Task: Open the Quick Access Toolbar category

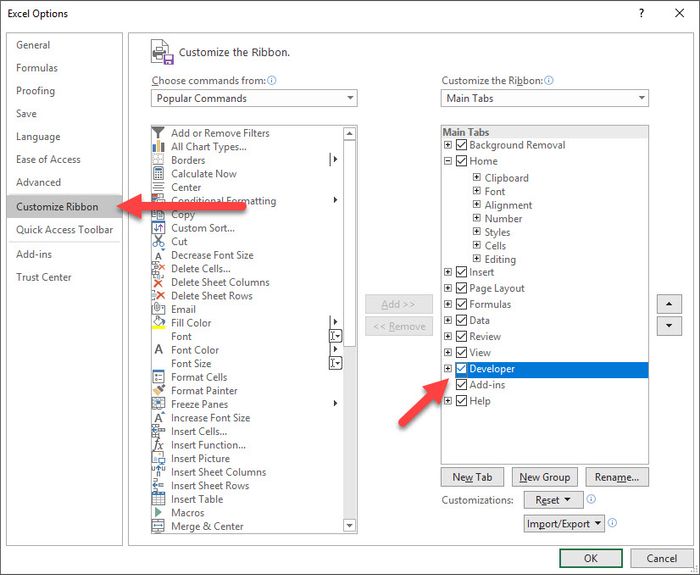Action: pyautogui.click(x=65, y=229)
